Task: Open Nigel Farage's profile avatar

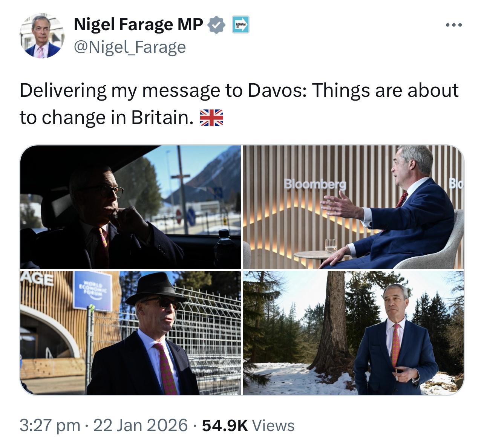Action: 42,36
